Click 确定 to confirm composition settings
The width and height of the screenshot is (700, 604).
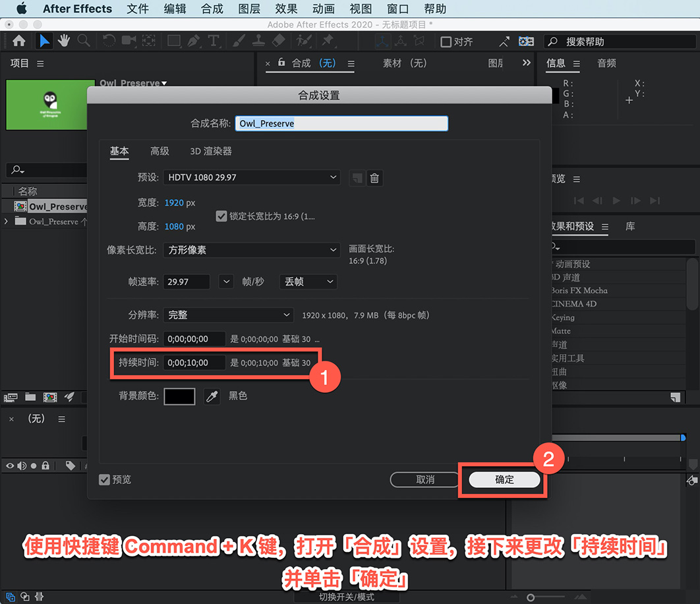[504, 480]
